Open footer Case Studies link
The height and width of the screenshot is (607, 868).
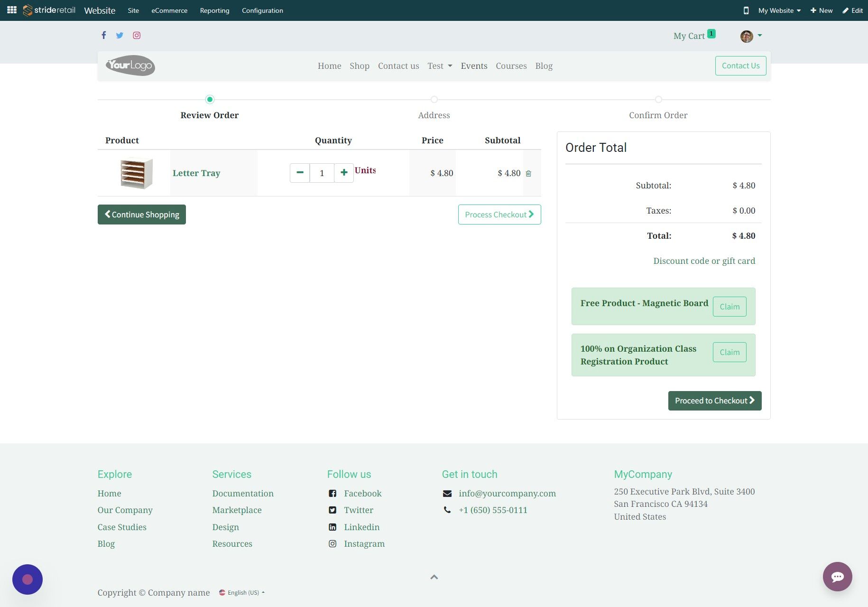pos(122,527)
